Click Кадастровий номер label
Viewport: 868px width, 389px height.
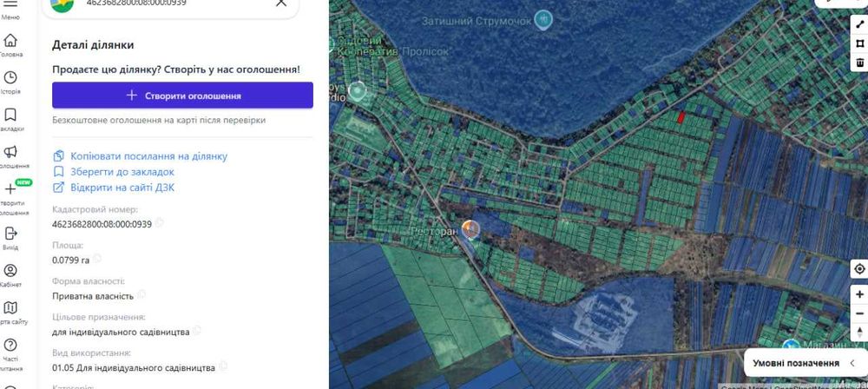click(95, 209)
